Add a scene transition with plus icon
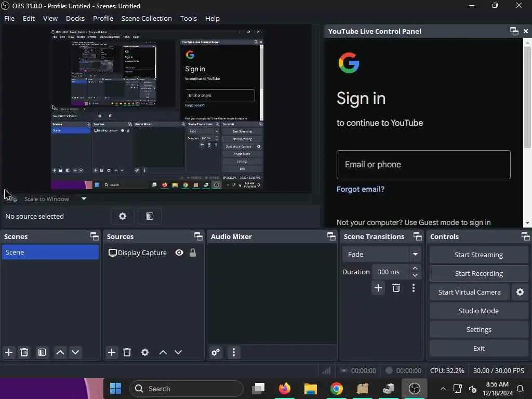 point(378,288)
